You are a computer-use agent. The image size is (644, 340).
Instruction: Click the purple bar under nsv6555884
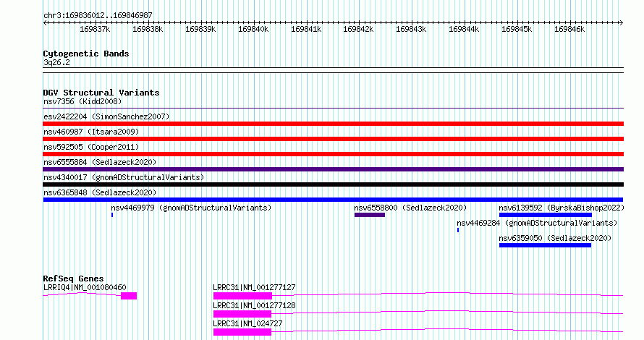pos(333,169)
